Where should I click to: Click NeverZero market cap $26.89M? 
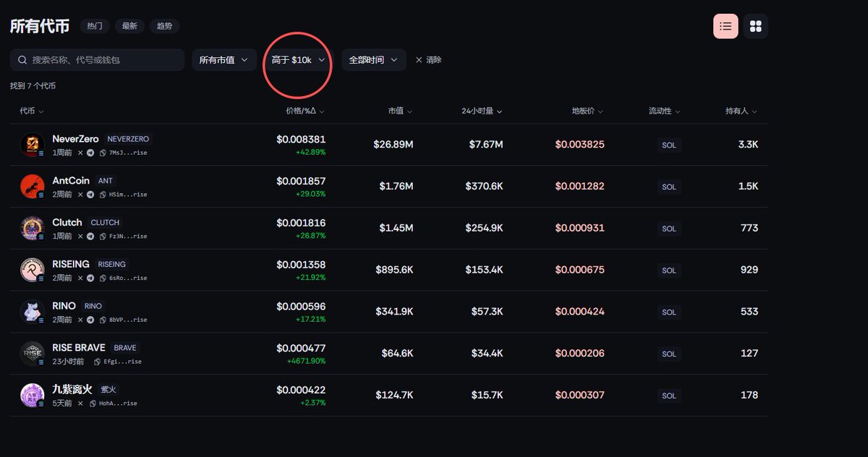click(x=393, y=145)
